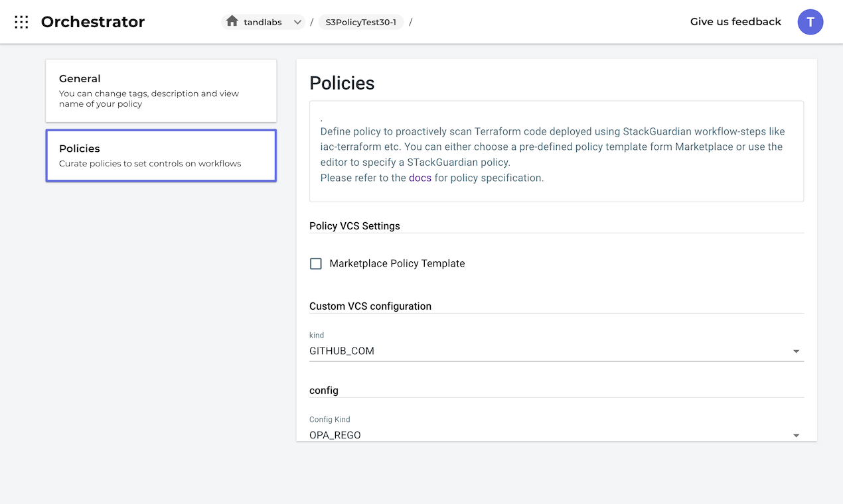Open the apps grid menu icon
The width and height of the screenshot is (843, 504).
pos(21,22)
